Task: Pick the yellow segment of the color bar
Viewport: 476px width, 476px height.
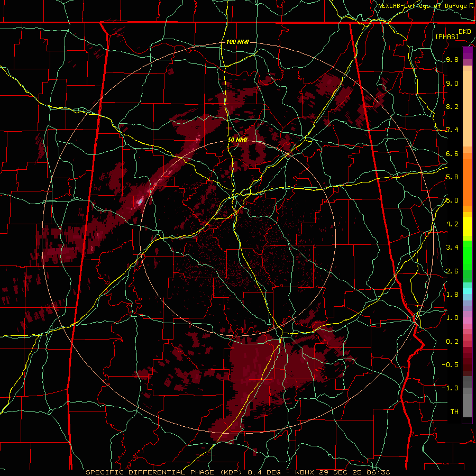Action: [x=467, y=226]
